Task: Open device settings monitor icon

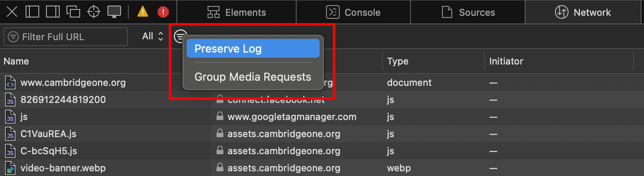Action: point(114,12)
